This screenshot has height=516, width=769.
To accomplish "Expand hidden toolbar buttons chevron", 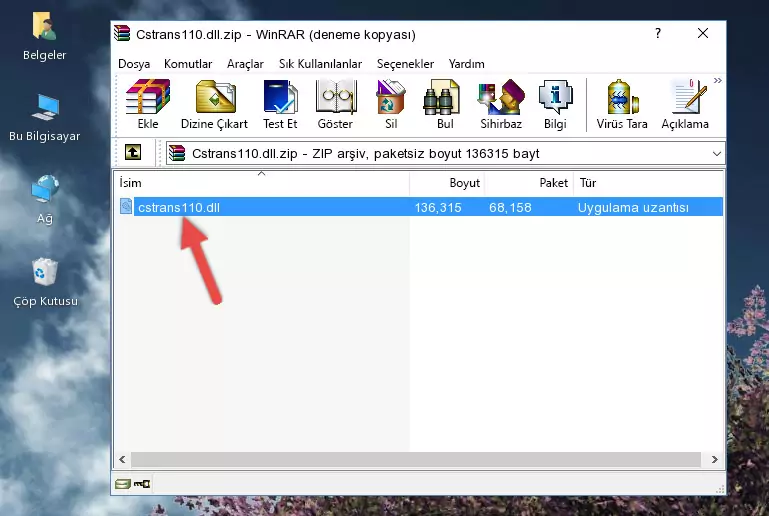I will pos(718,80).
